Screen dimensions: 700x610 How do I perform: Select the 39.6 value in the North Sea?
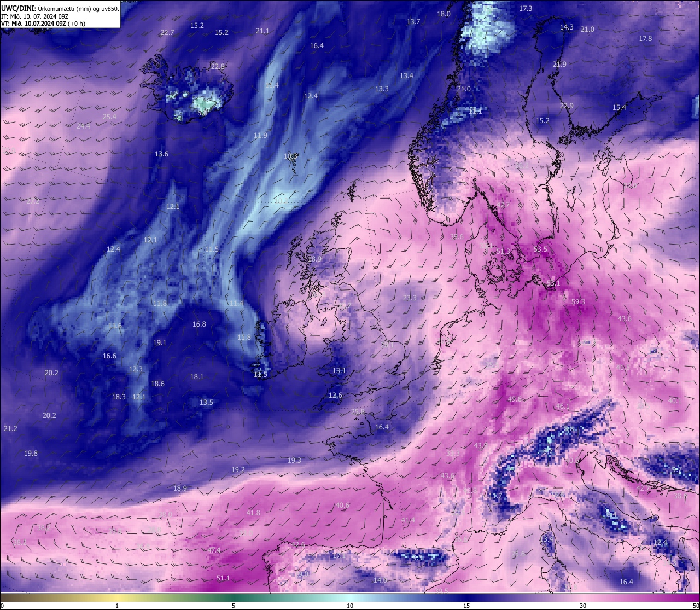(457, 237)
